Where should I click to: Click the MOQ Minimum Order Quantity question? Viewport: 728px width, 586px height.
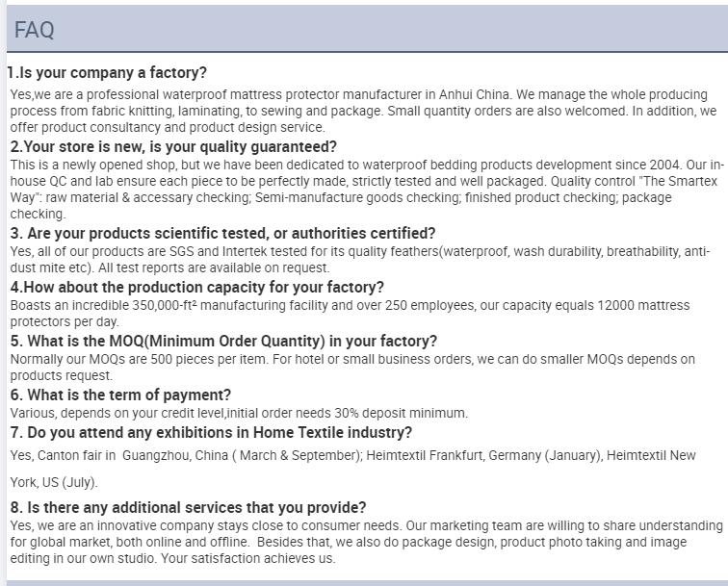pyautogui.click(x=223, y=341)
